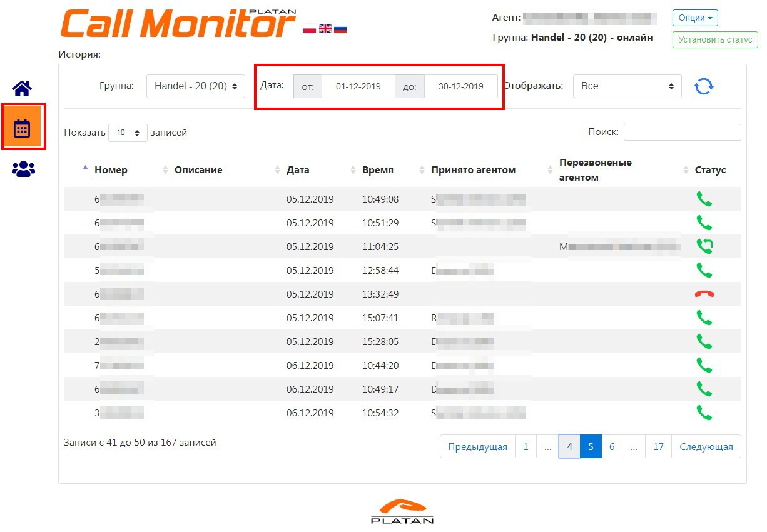Click the time cell 10:44:20
Viewport: 767px width, 532px height.
pos(380,366)
